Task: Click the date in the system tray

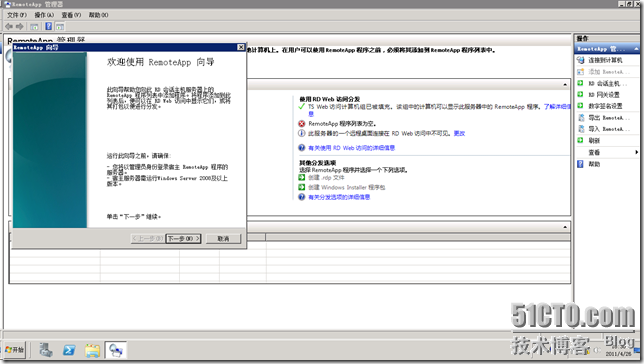Action: [618, 353]
